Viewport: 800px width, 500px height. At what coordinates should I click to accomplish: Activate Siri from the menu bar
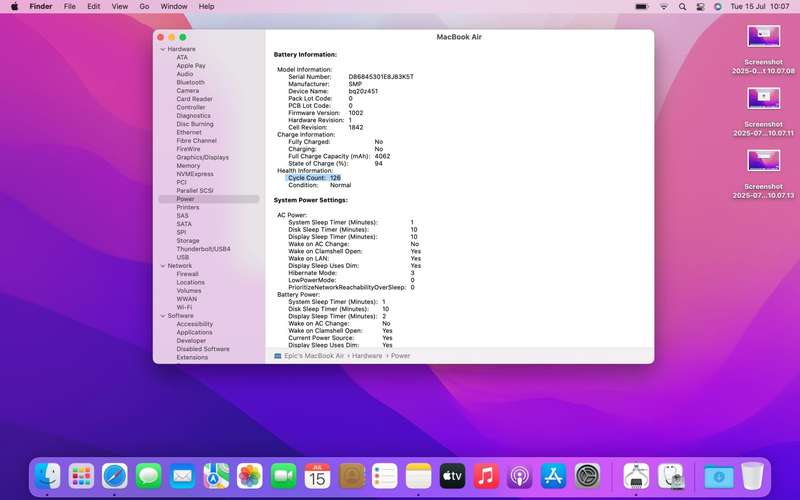(718, 7)
